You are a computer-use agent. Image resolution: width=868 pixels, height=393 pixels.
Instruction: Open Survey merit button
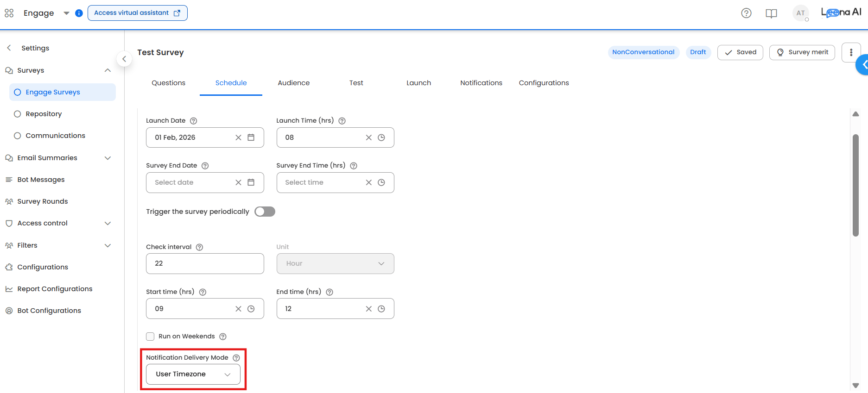tap(802, 52)
